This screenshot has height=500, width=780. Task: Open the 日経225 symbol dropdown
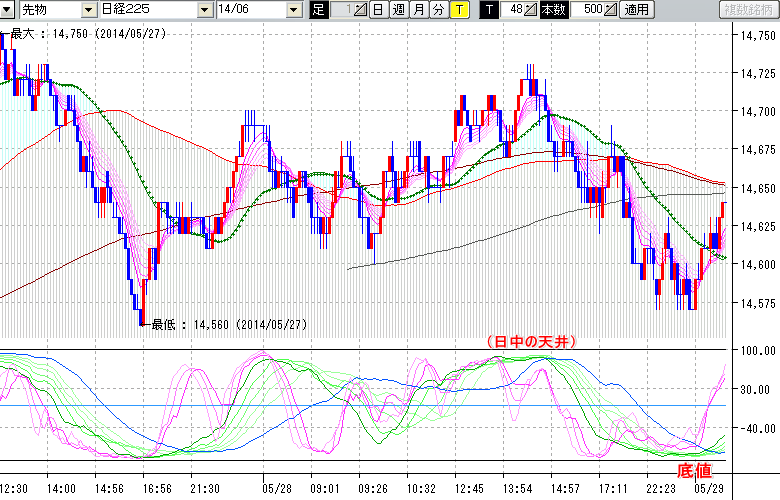[204, 10]
